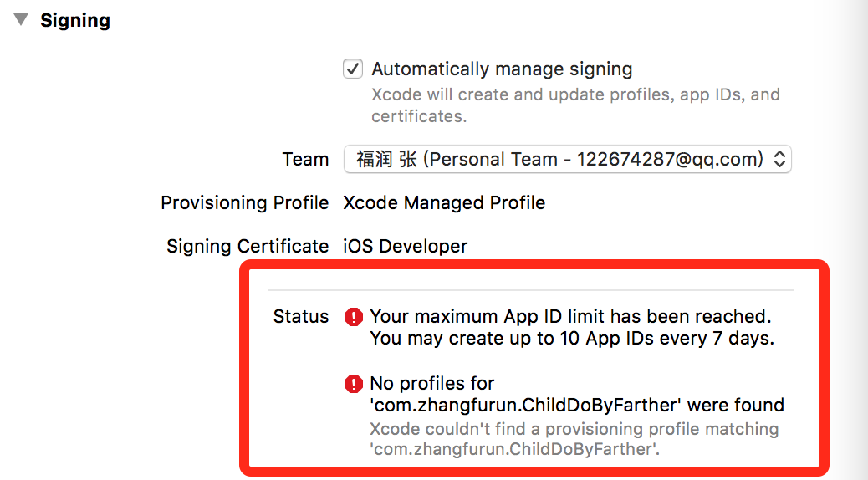Select the 'maximum App ID limit' error text
Screen dimensions: 868x480
(x=569, y=317)
